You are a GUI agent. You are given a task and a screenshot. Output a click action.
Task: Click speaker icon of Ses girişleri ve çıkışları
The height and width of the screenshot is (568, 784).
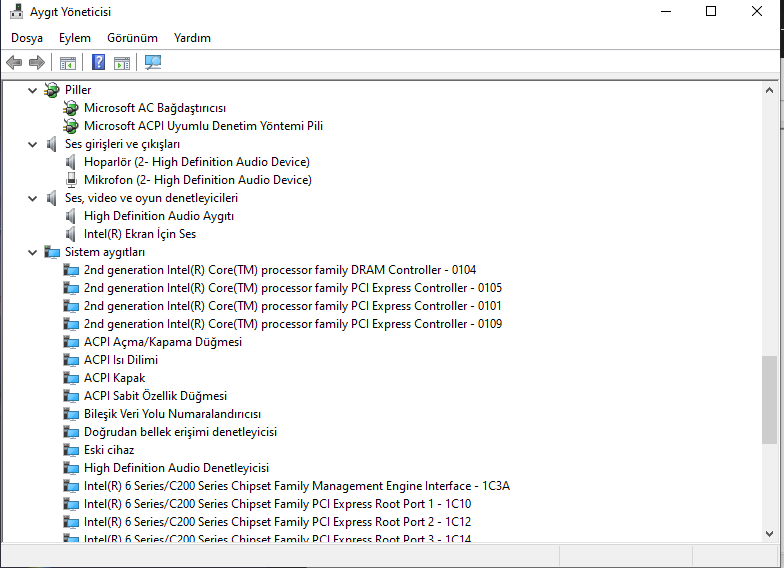tap(51, 144)
